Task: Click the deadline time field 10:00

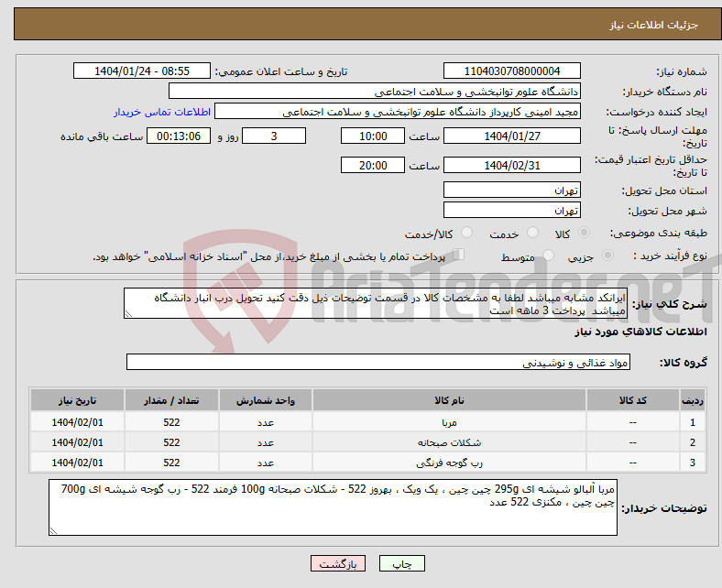Action: [373, 136]
